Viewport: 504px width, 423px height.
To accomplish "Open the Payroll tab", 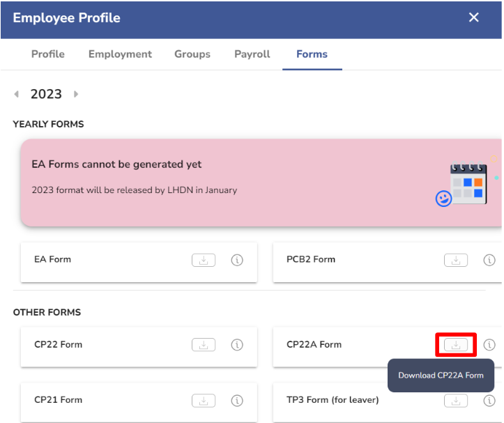I will coord(252,54).
